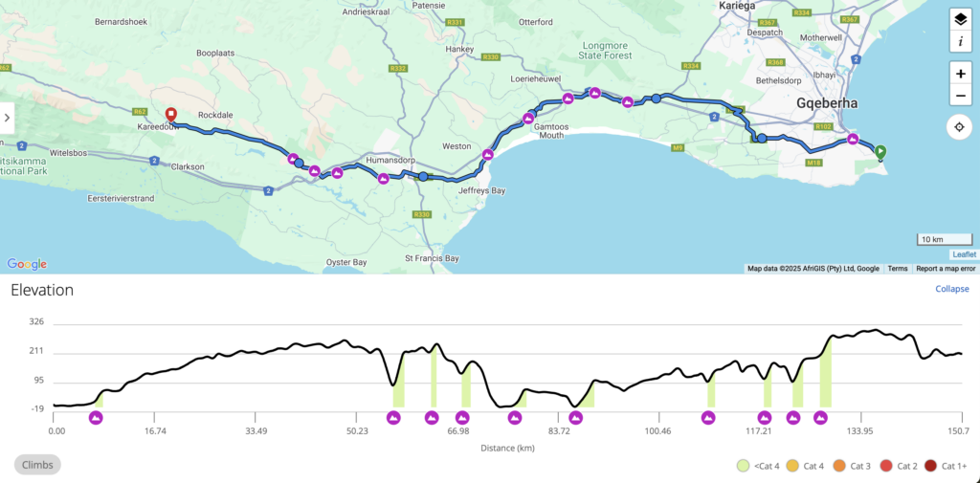Click the Cat 2 legend color swatch
This screenshot has height=483, width=980.
click(887, 466)
